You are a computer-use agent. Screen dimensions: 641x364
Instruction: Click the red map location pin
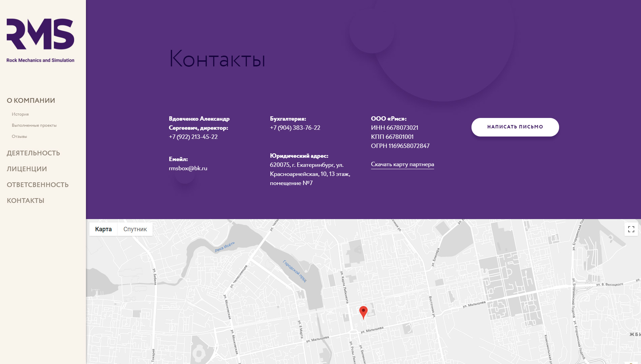click(x=363, y=312)
